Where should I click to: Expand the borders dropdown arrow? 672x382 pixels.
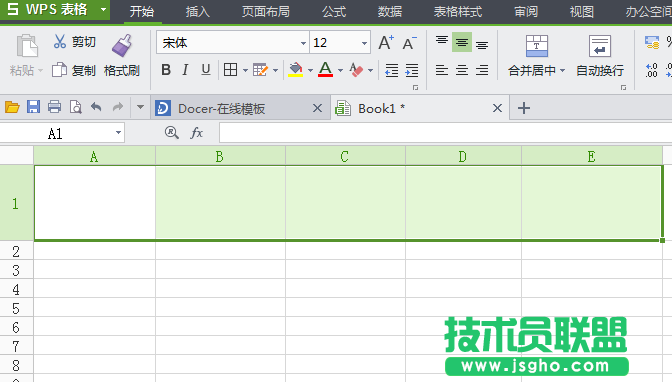(245, 70)
